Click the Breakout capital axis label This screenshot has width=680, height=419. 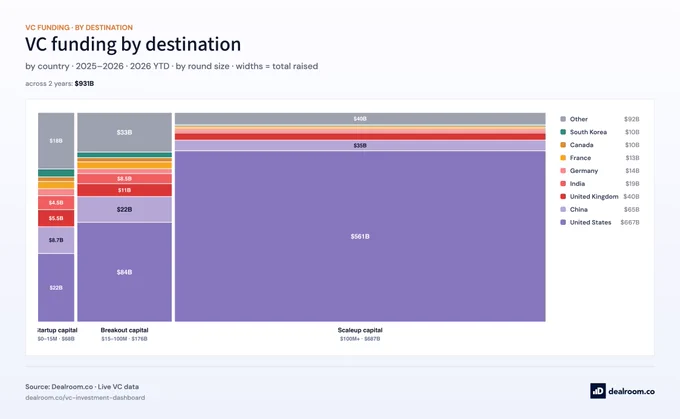coord(124,330)
